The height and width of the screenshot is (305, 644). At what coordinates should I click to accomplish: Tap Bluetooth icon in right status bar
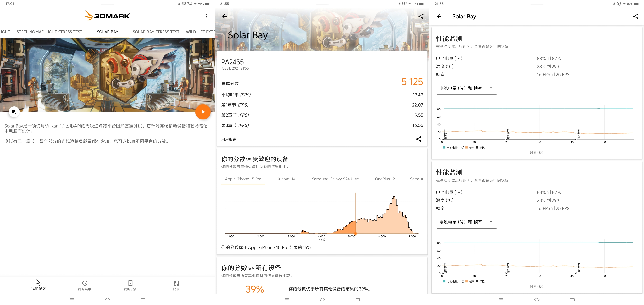pos(614,4)
